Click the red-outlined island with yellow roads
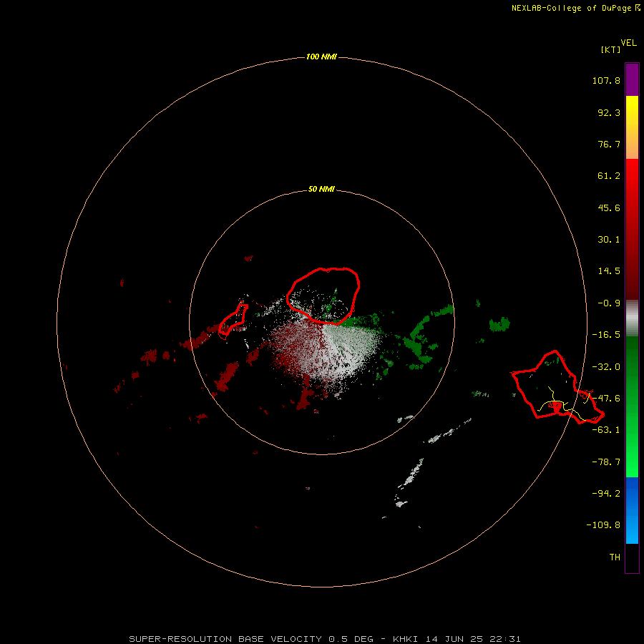The height and width of the screenshot is (644, 644). point(557,388)
